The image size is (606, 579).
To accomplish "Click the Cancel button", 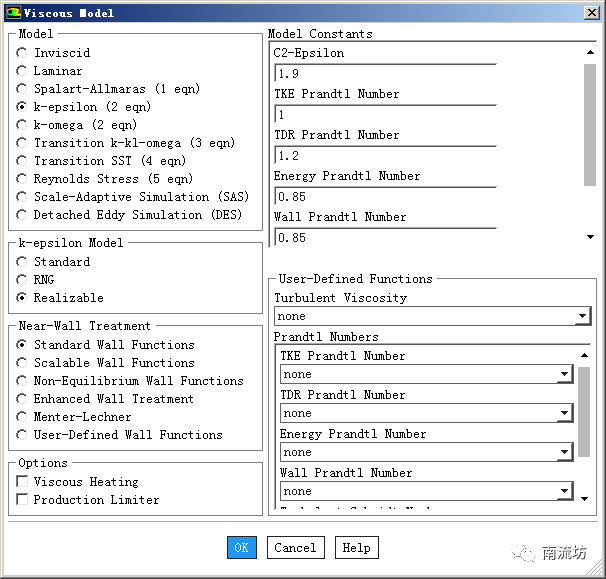I will tap(295, 548).
